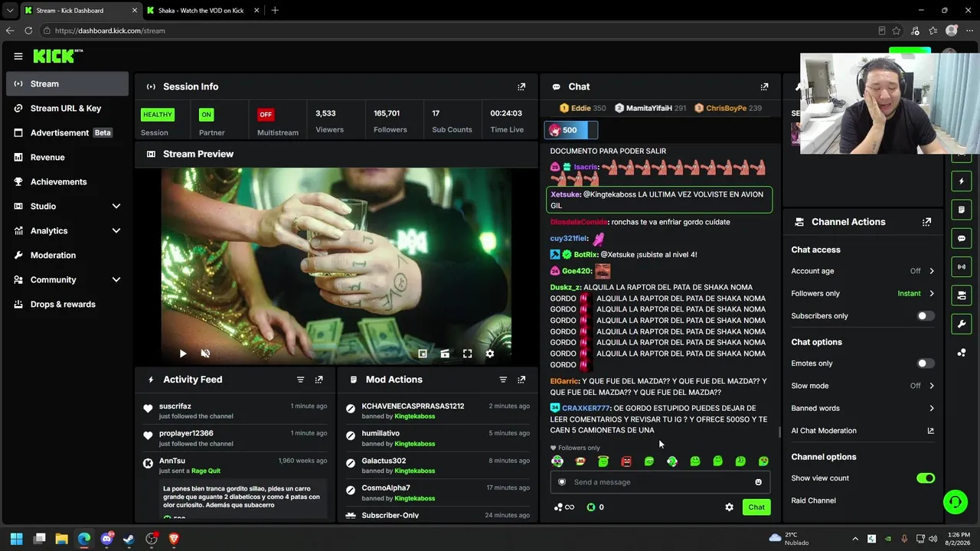
Task: Click username CRAXKER777 in chat
Action: coord(586,409)
